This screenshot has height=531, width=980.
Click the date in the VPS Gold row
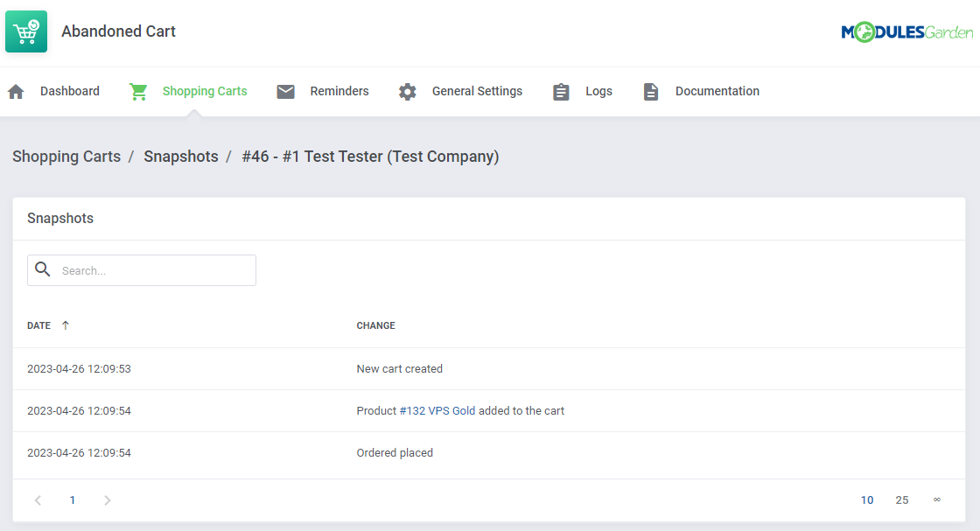click(80, 411)
